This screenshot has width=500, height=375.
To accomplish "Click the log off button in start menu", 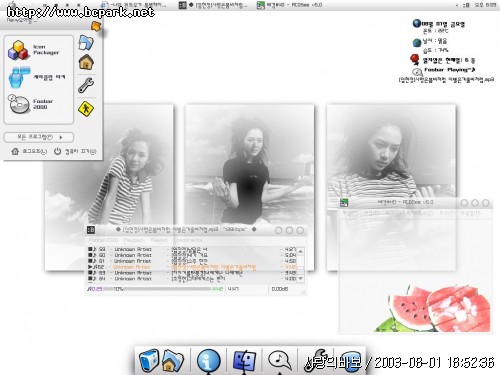I will [29, 151].
